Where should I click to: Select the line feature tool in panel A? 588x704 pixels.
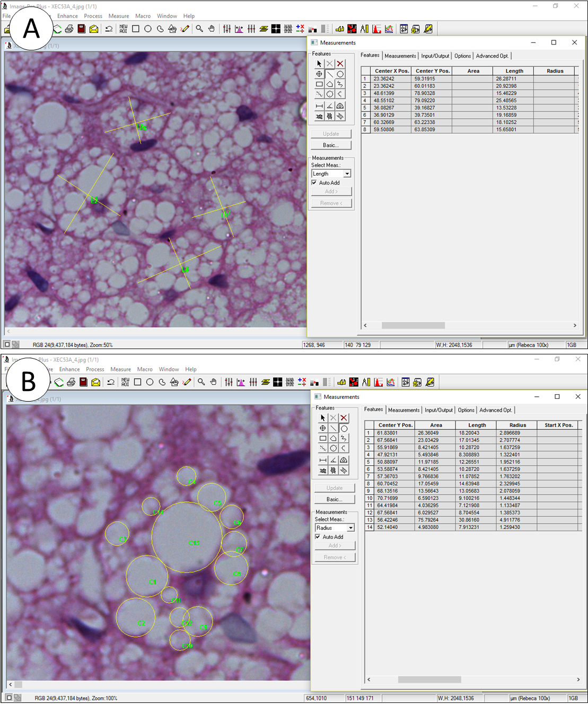330,74
